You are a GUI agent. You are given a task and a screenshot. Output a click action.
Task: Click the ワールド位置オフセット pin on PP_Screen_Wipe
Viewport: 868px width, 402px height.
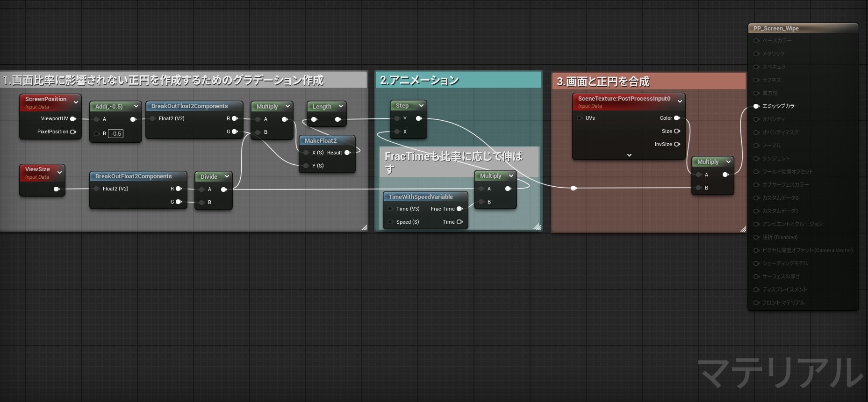point(756,172)
